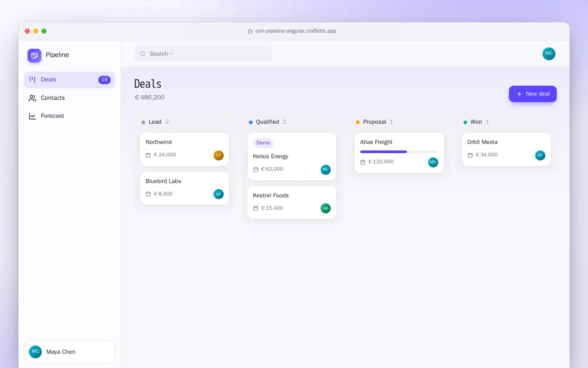
Task: Click the LO avatar on Northwind card
Action: pos(219,155)
